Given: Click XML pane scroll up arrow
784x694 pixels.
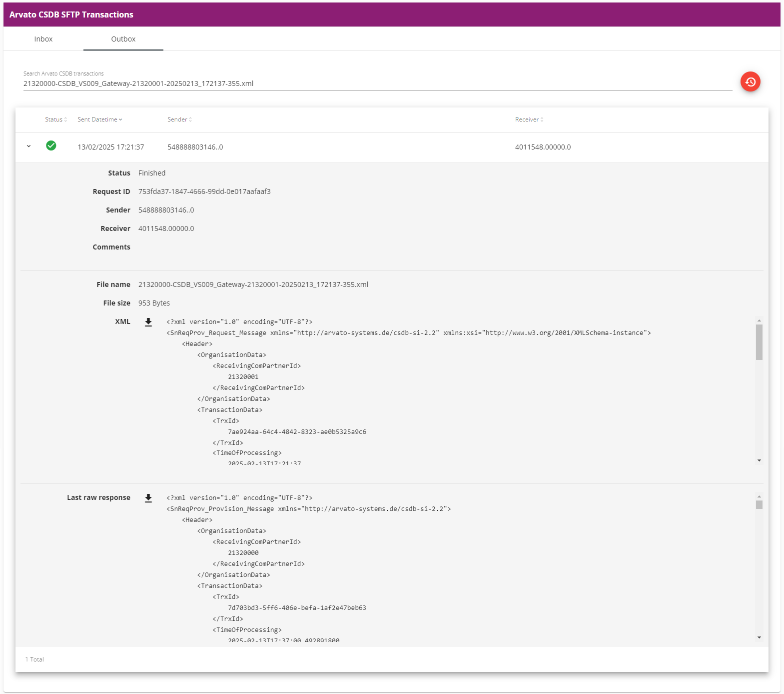Looking at the screenshot, I should [x=759, y=320].
